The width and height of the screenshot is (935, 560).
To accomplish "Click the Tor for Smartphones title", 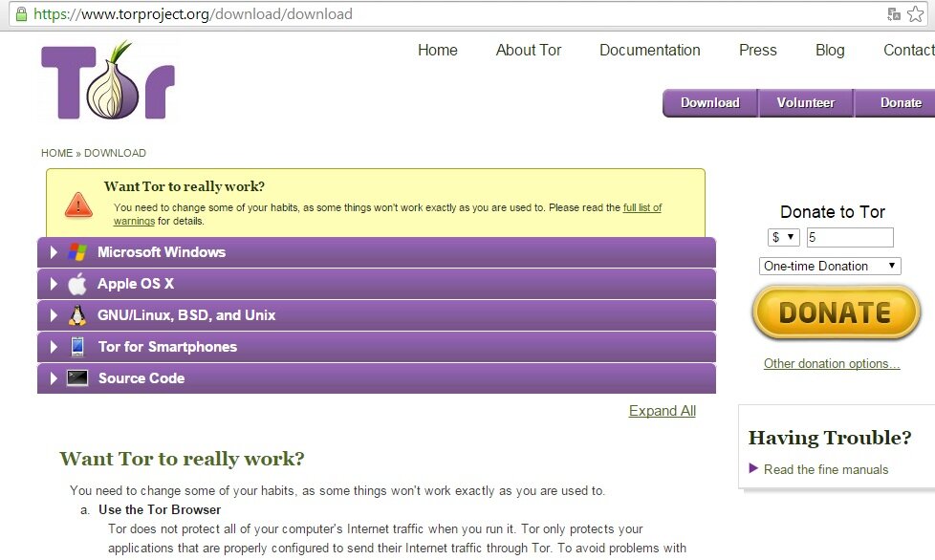I will 167,347.
